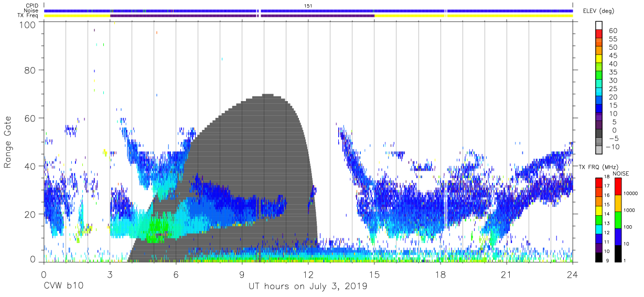Screen dimensions: 644x297
Task: Click the 6 hour tick on the time axis
Action: pyautogui.click(x=176, y=274)
